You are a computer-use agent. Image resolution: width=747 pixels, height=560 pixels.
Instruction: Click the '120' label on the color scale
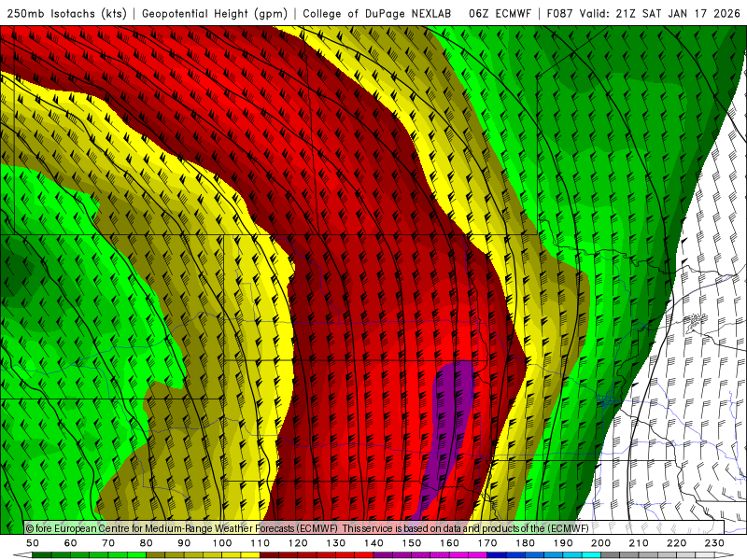pos(298,543)
